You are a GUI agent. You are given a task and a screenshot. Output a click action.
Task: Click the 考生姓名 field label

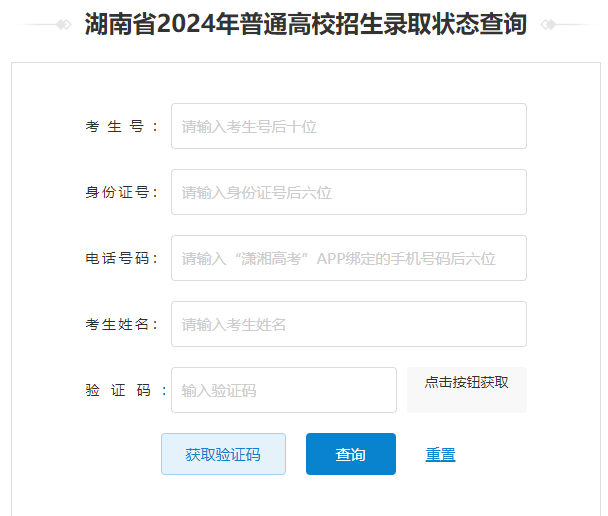[x=122, y=324]
